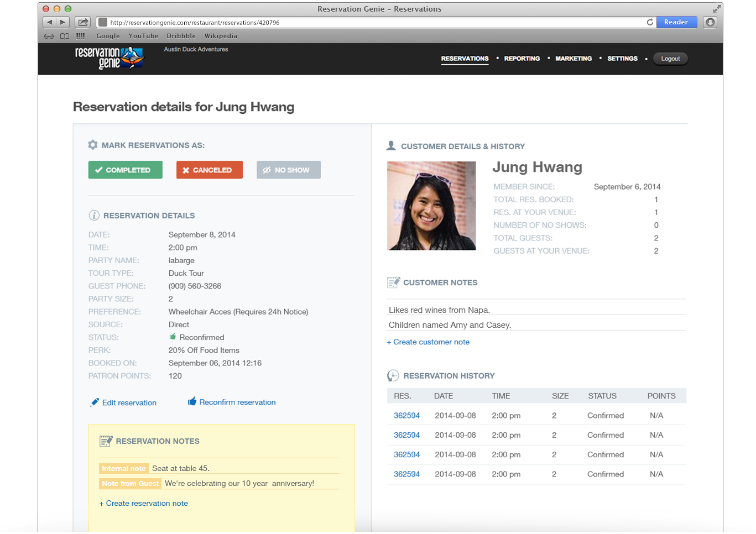The image size is (756, 534).
Task: Enter full screen with the window arrows icon
Action: 717,9
